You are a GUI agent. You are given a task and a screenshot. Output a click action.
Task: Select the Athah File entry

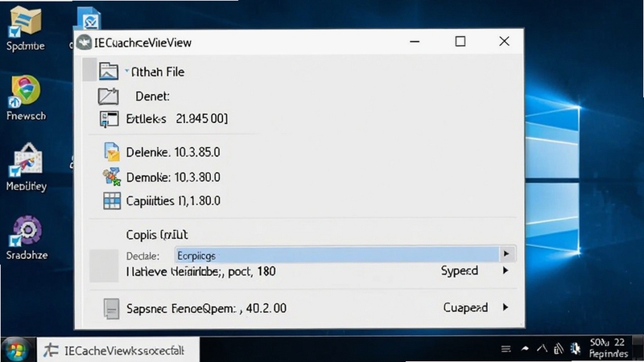[x=158, y=72]
